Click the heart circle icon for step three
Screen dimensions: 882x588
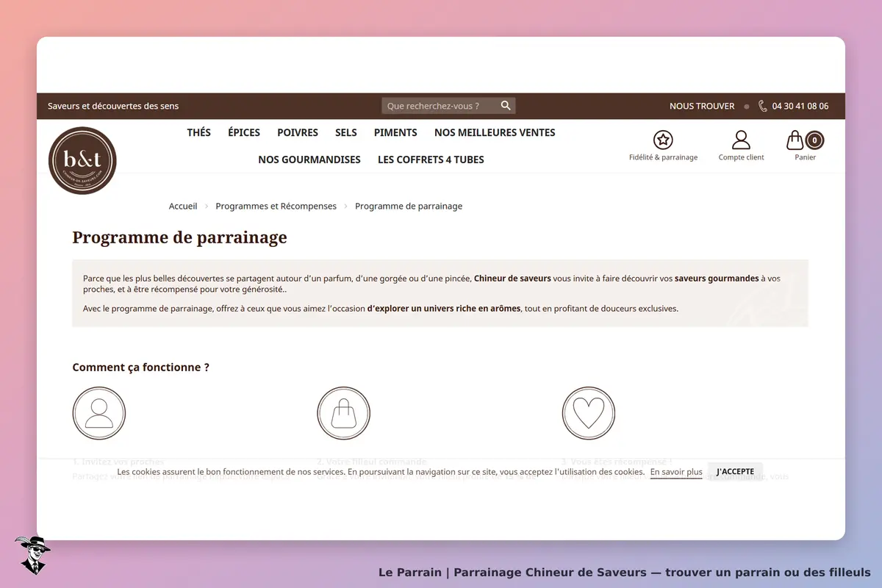coord(589,413)
